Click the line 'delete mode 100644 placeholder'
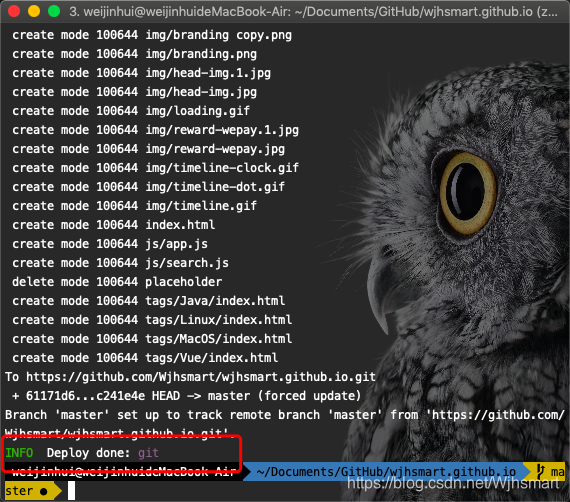Image resolution: width=570 pixels, height=502 pixels. tap(117, 282)
